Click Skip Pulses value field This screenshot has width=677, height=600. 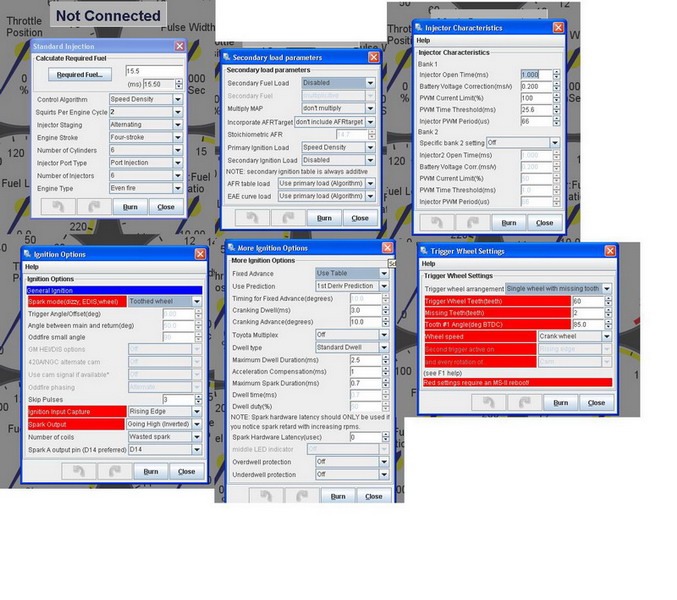click(x=178, y=400)
